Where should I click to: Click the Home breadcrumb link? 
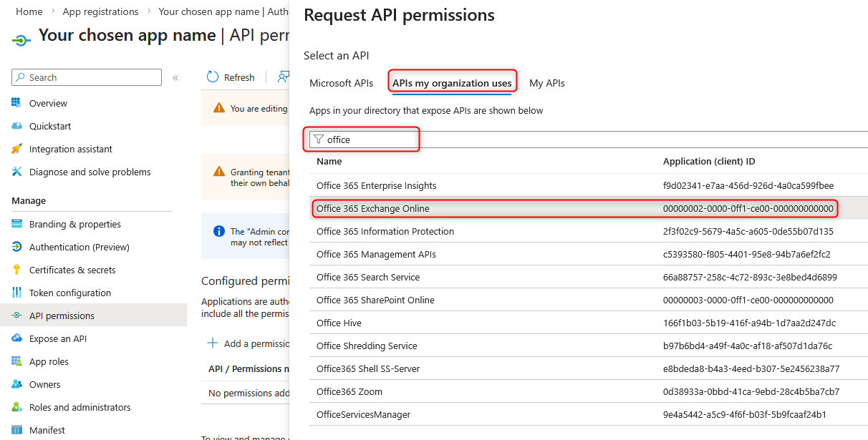(x=29, y=11)
